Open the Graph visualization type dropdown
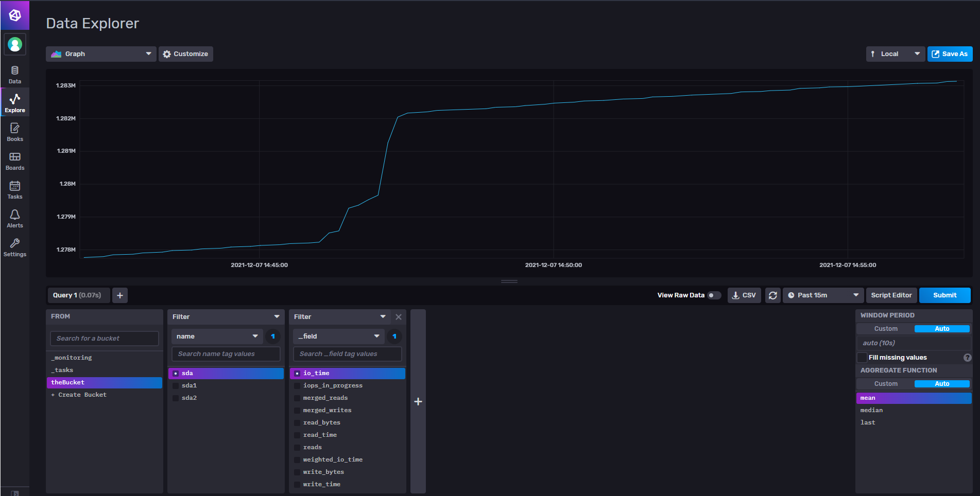The image size is (980, 496). (101, 54)
